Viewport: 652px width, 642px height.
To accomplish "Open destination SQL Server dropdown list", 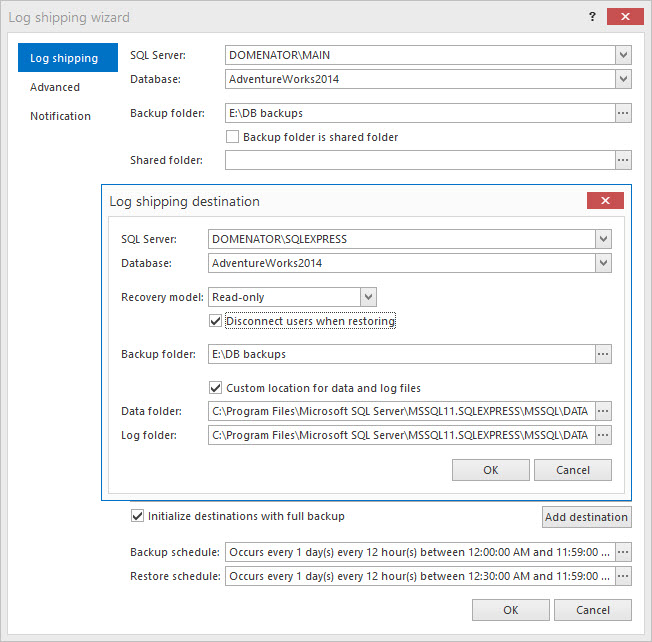I will coord(603,239).
